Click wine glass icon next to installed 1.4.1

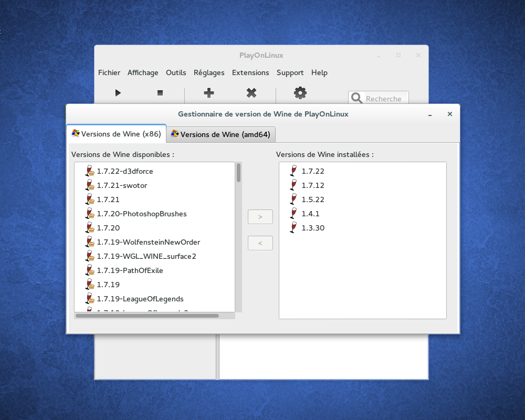click(x=293, y=213)
